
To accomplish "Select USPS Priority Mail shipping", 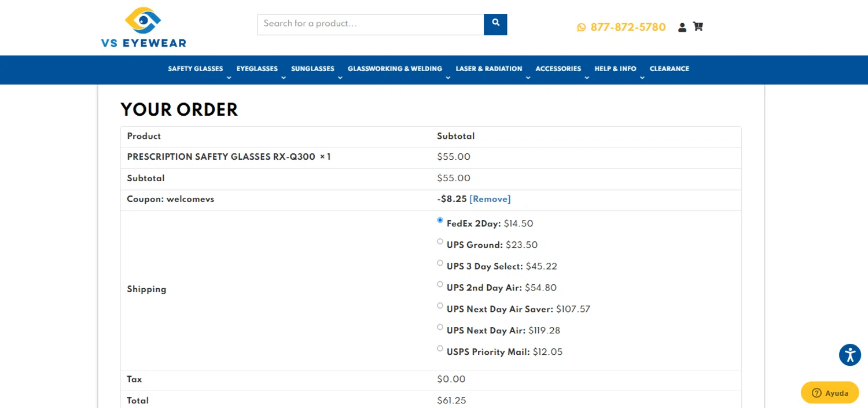I will point(440,349).
